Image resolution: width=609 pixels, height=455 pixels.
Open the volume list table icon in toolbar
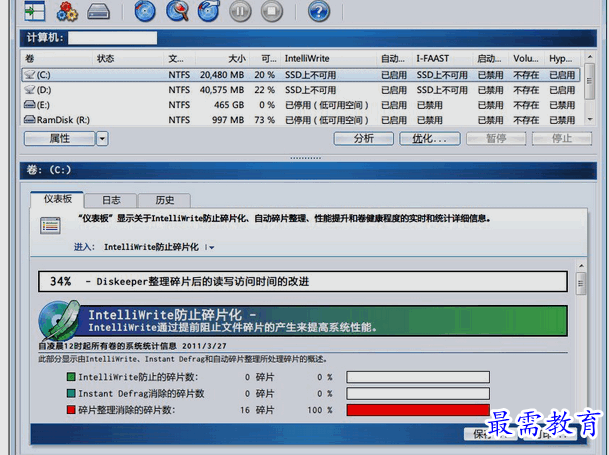[35, 10]
